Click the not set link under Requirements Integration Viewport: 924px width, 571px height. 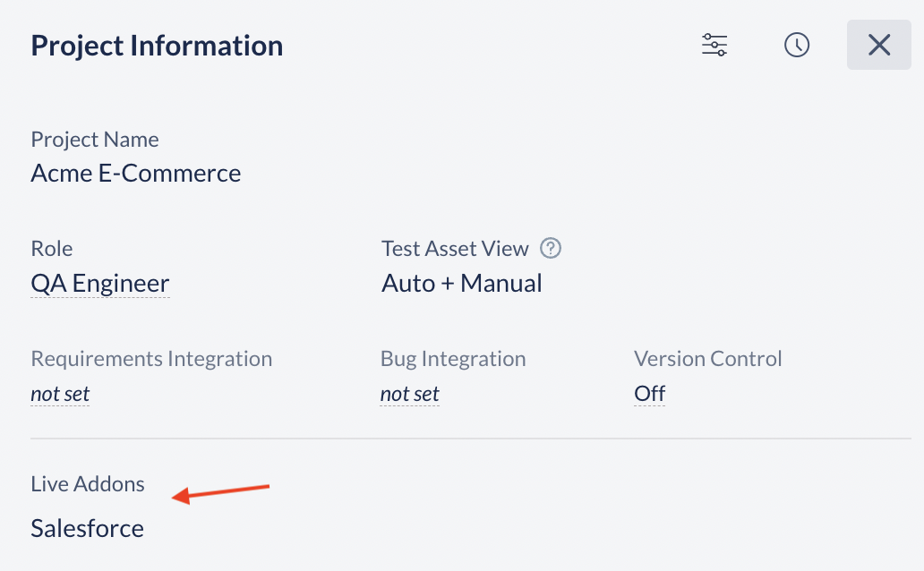pyautogui.click(x=60, y=393)
